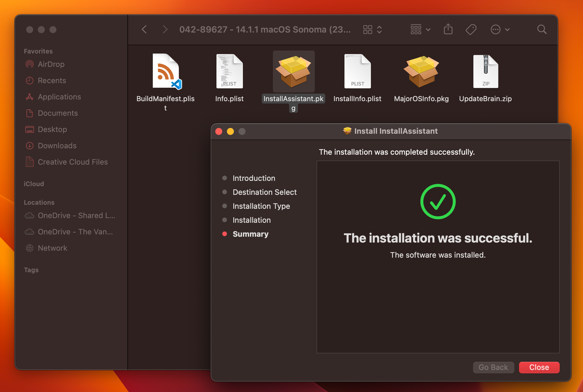Image resolution: width=583 pixels, height=392 pixels.
Task: Navigate back with the back arrow
Action: coord(144,30)
